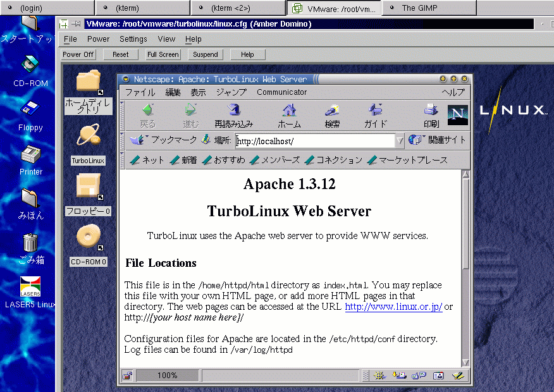
Task: Switch to The GIMP taskbar entry
Action: 429,8
